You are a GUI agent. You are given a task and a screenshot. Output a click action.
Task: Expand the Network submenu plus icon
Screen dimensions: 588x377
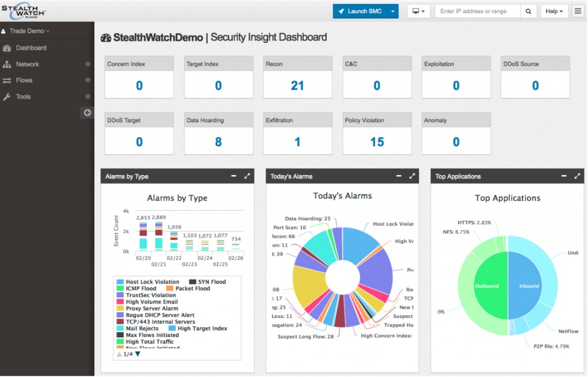click(x=88, y=64)
